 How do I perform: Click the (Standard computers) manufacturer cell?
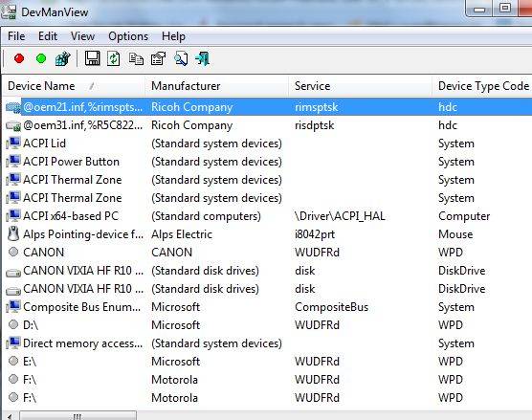pos(206,216)
